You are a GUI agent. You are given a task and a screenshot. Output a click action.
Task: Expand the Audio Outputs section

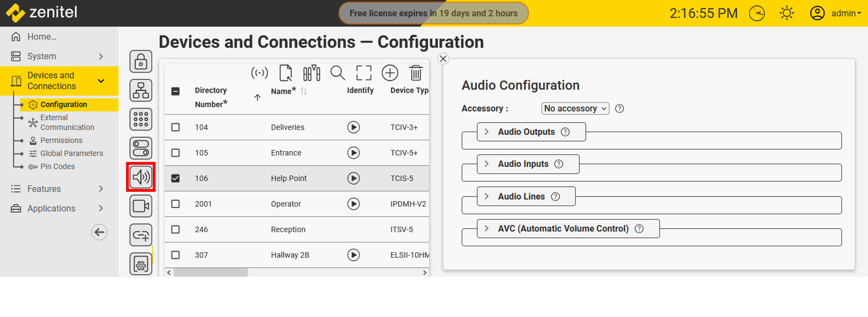(x=486, y=132)
